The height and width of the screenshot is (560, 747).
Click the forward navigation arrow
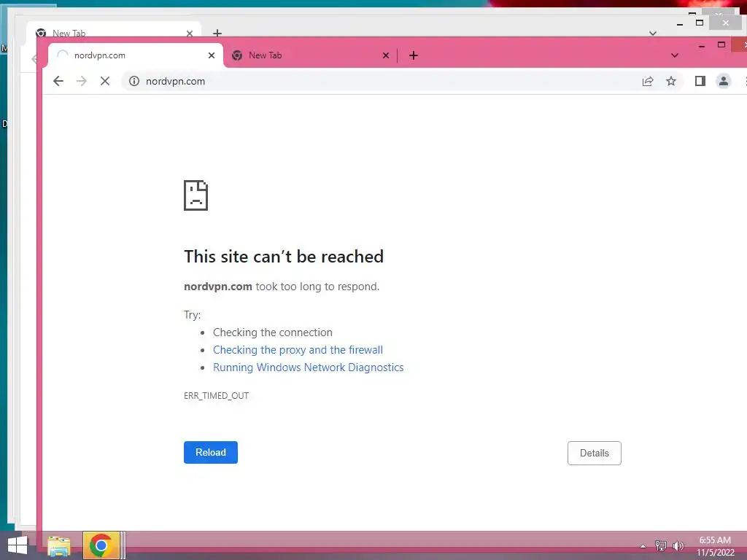click(82, 81)
